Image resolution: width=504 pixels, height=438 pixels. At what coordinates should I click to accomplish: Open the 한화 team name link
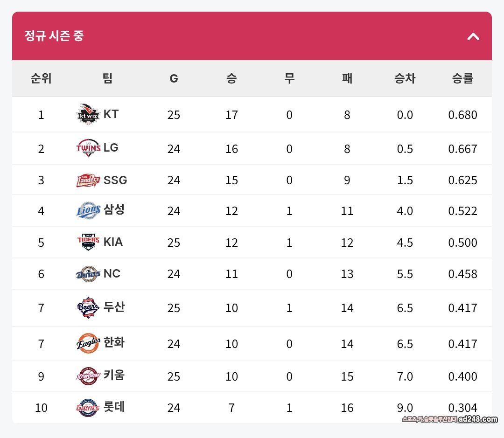click(x=114, y=342)
